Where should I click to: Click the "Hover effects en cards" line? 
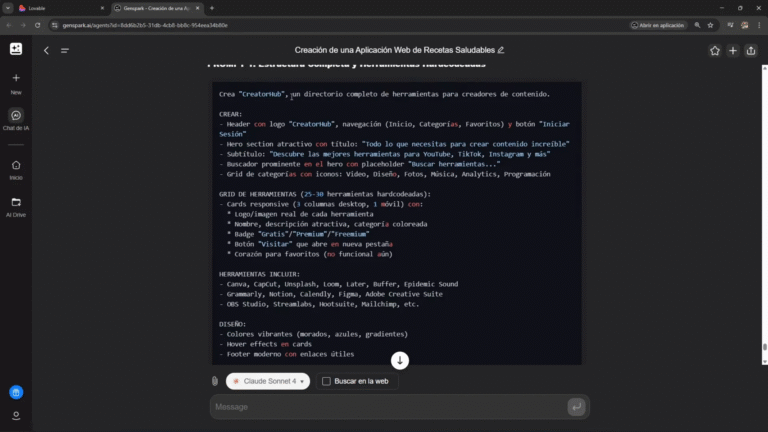click(x=265, y=344)
